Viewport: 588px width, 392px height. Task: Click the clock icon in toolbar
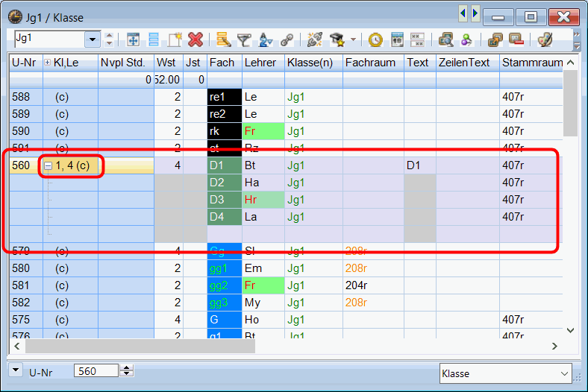pyautogui.click(x=375, y=39)
